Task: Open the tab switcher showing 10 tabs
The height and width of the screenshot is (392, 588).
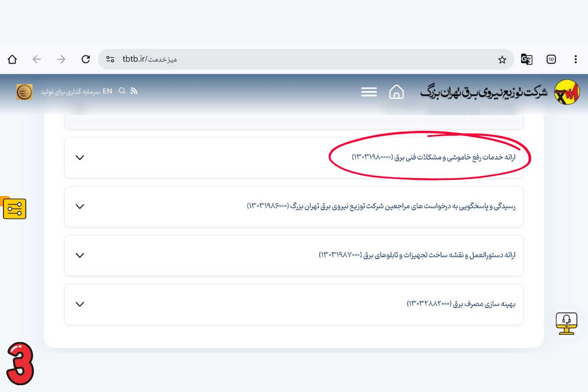Action: pos(551,59)
